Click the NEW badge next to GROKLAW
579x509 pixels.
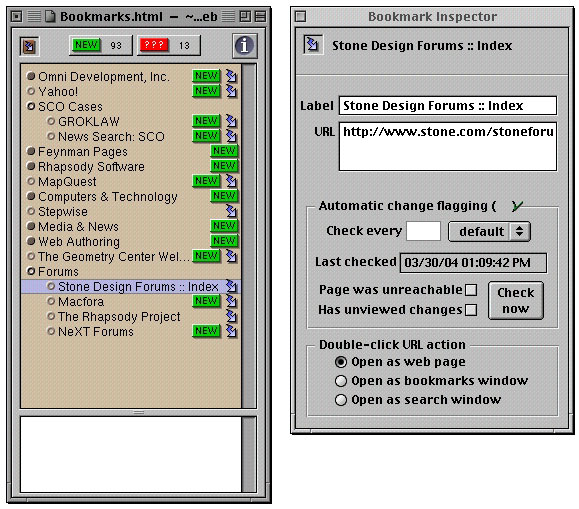pos(206,121)
